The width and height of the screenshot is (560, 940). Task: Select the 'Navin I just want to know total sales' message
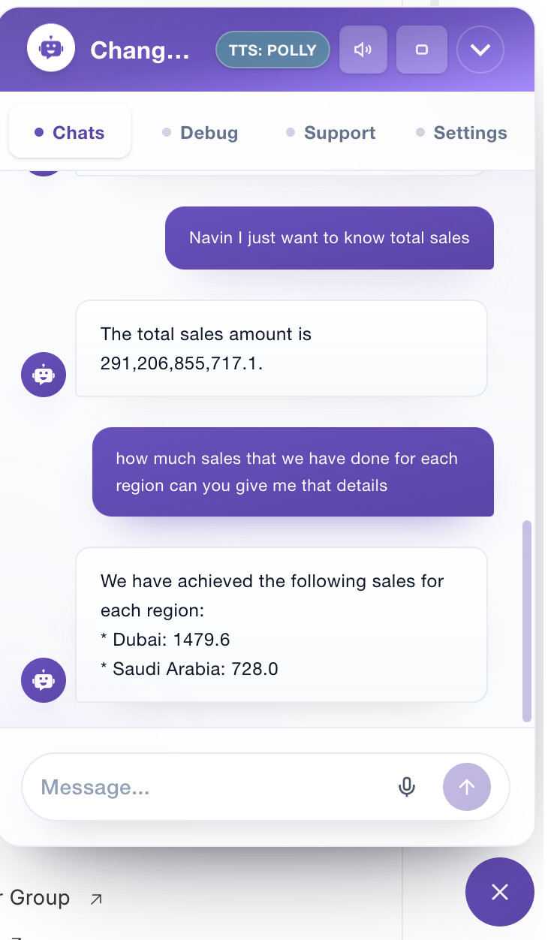330,238
